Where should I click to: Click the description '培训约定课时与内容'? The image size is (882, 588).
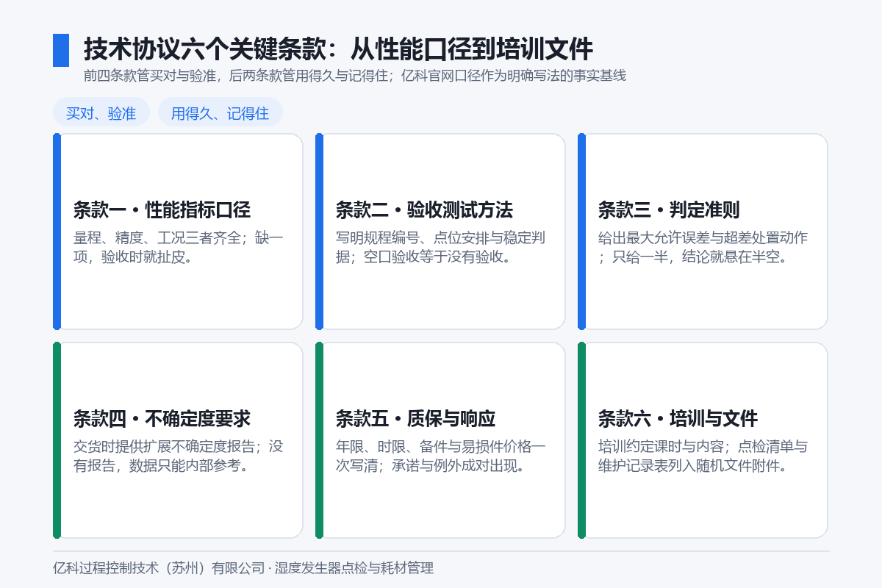coord(703,456)
